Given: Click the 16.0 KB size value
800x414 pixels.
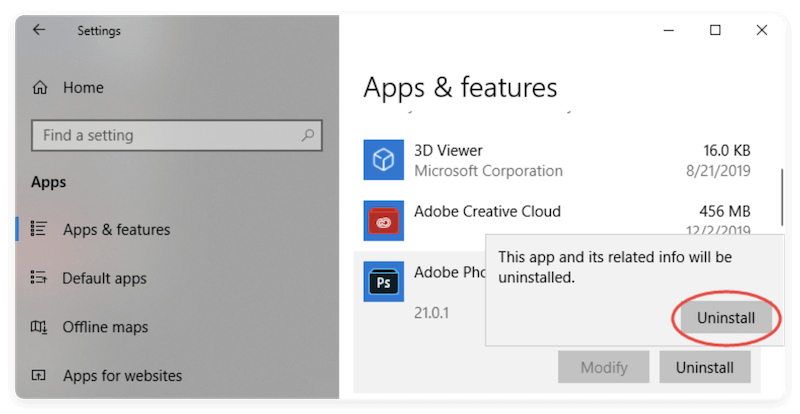Looking at the screenshot, I should click(727, 151).
